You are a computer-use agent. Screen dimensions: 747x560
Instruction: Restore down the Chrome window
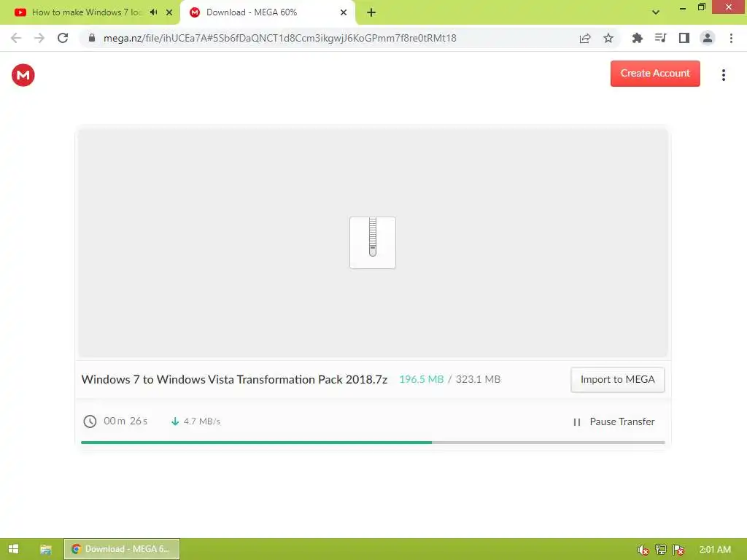701,7
